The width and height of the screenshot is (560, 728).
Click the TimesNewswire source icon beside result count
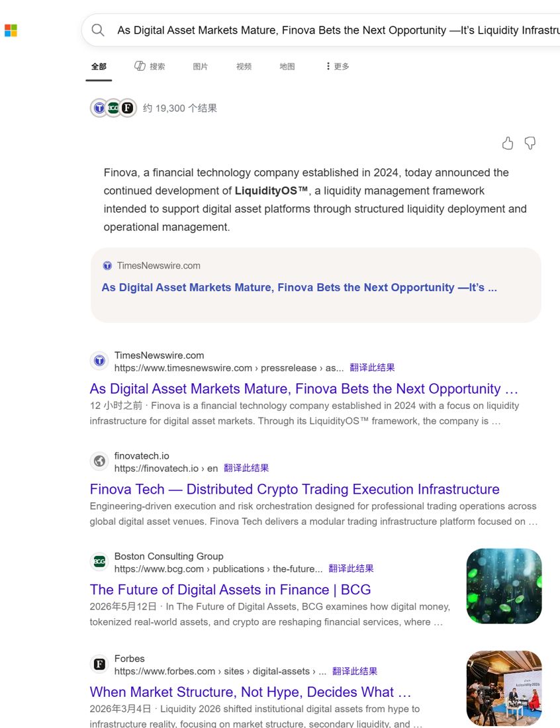pos(99,108)
